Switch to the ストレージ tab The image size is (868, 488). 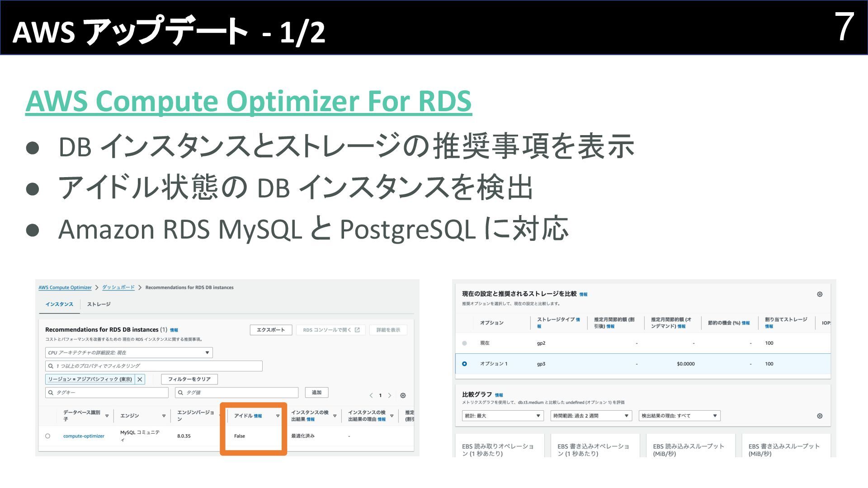coord(99,304)
